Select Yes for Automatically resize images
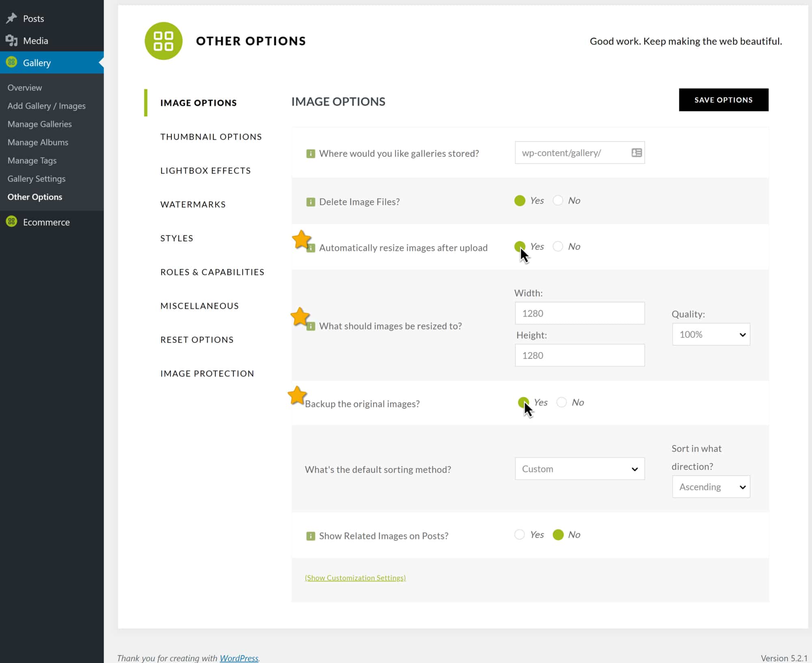812x663 pixels. click(520, 246)
